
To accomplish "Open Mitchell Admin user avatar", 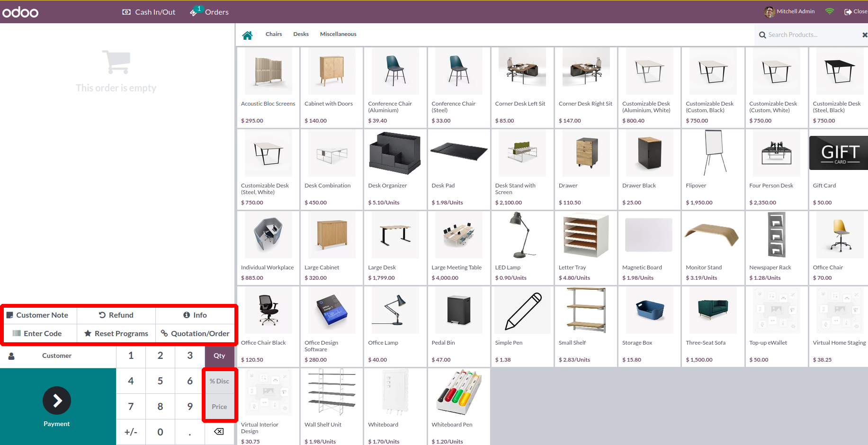I will [x=769, y=12].
